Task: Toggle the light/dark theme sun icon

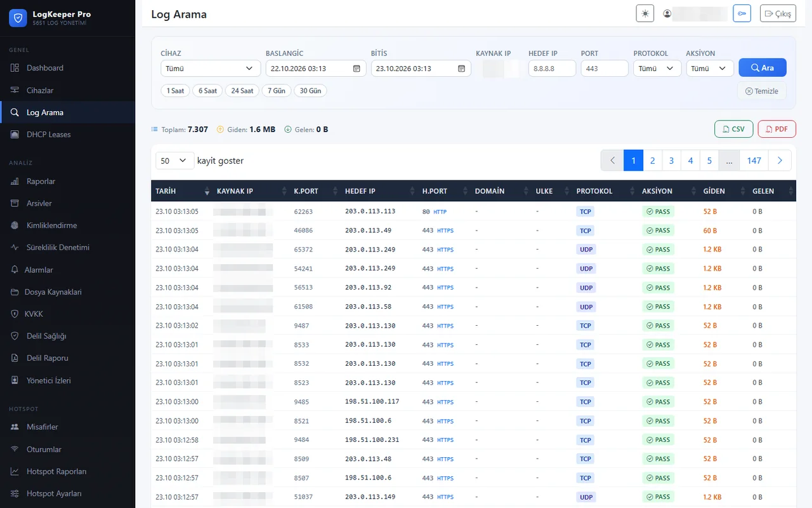Action: click(645, 13)
